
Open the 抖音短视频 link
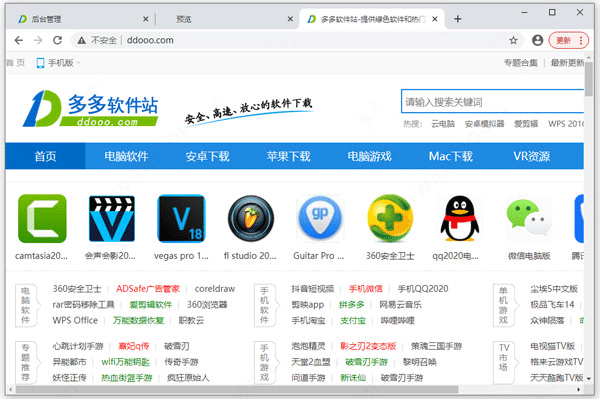click(x=313, y=289)
